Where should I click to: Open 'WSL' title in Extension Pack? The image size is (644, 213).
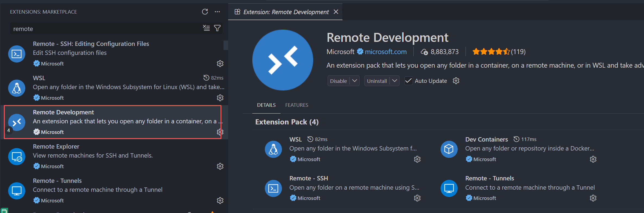coord(296,139)
